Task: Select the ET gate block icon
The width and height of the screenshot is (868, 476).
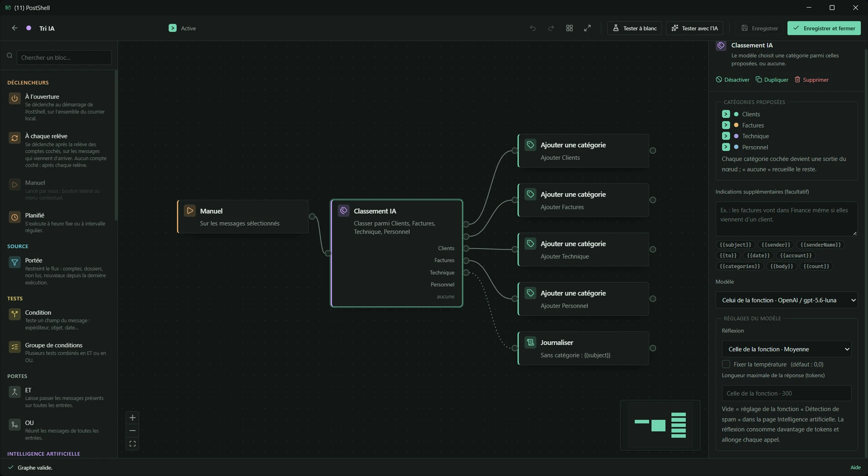Action: coord(14,392)
